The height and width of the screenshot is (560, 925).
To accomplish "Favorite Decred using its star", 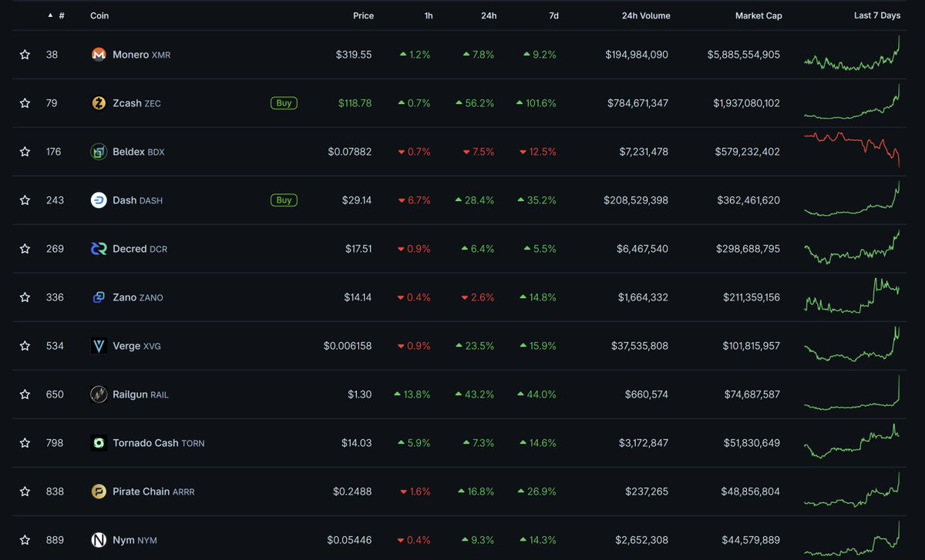I will 25,249.
